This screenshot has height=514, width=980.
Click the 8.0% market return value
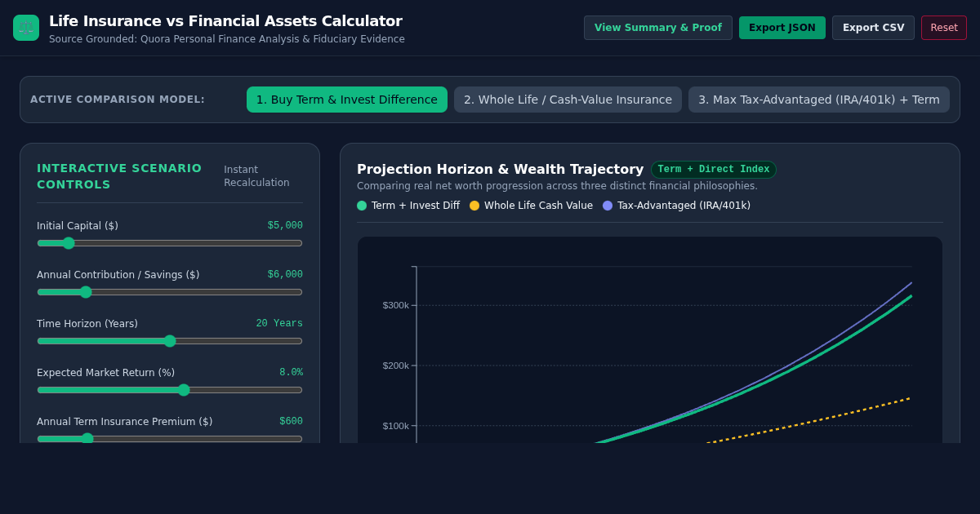pyautogui.click(x=291, y=373)
